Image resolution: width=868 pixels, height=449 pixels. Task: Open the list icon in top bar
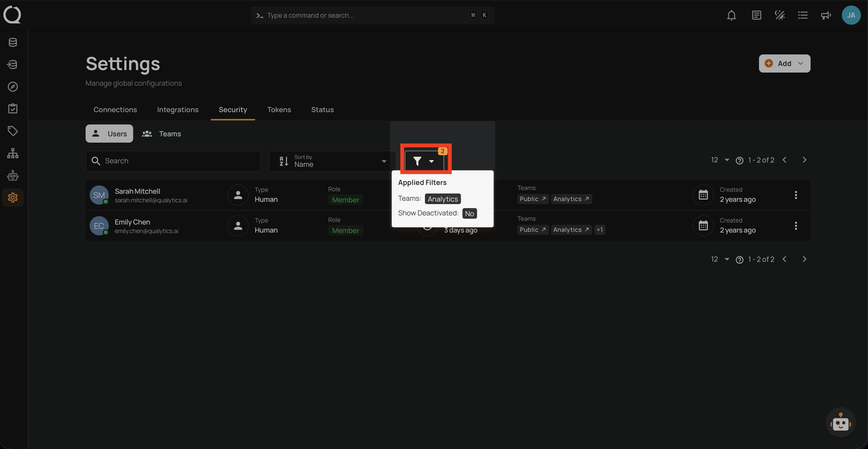tap(803, 15)
